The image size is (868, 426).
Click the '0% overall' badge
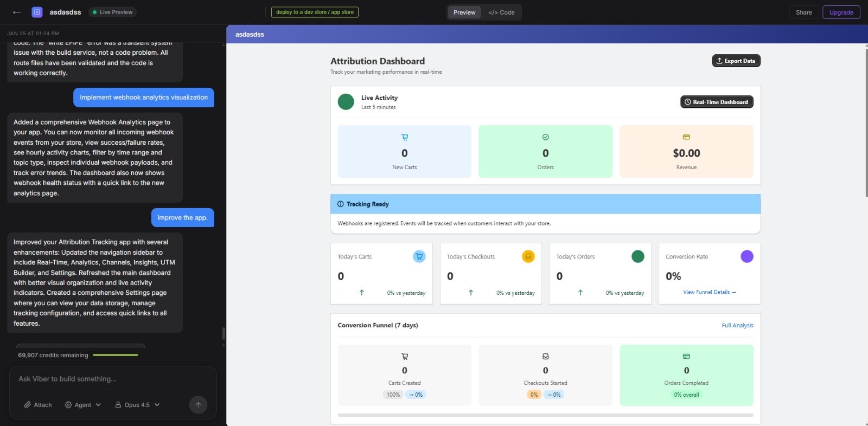686,395
